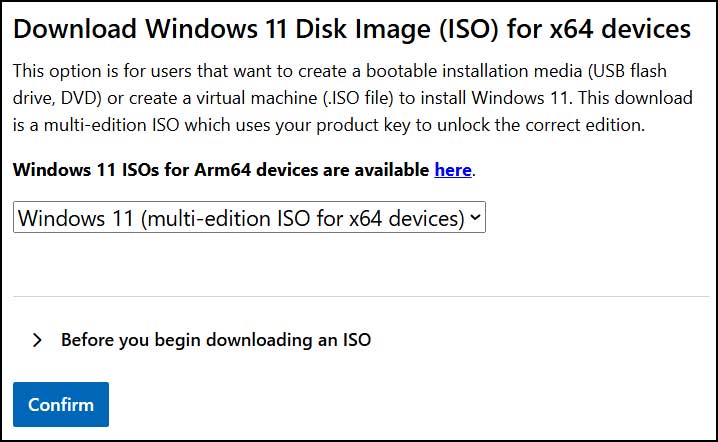Viewport: 718px width, 442px height.
Task: Follow the "here" link for Arm64 ISOs
Action: [x=452, y=170]
